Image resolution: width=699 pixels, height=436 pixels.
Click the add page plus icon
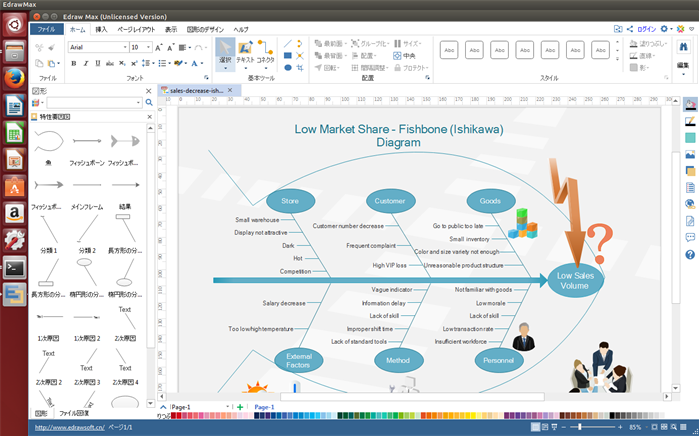pos(240,408)
